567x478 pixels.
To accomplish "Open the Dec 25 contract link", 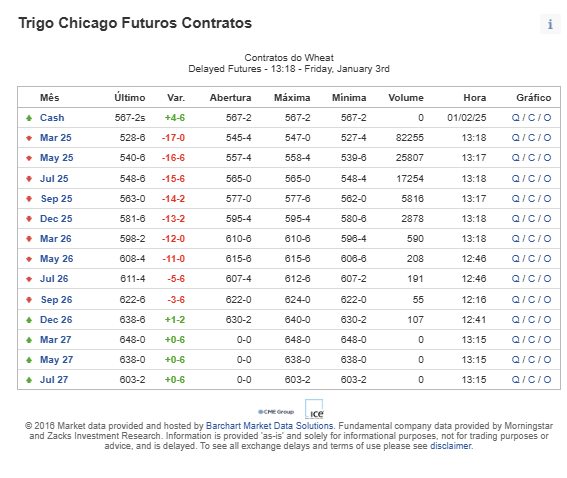I will click(x=56, y=219).
